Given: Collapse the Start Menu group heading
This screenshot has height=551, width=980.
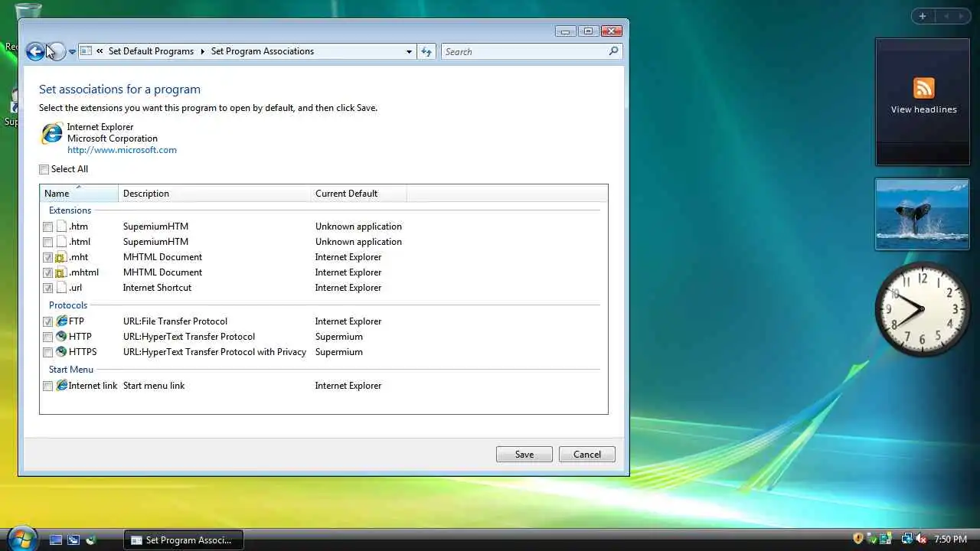Looking at the screenshot, I should [x=71, y=370].
